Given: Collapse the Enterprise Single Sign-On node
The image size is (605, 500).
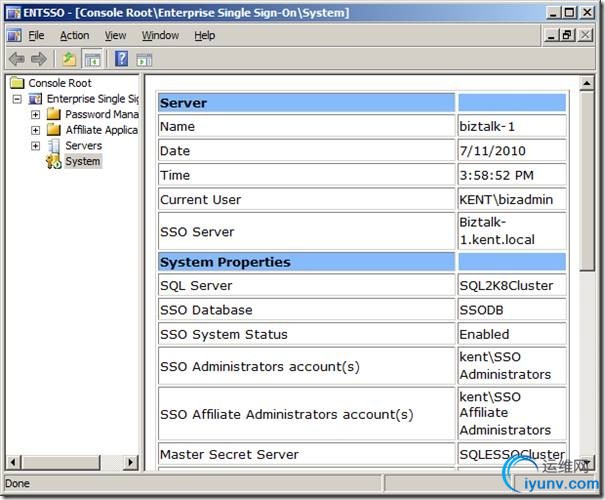Looking at the screenshot, I should 17,99.
